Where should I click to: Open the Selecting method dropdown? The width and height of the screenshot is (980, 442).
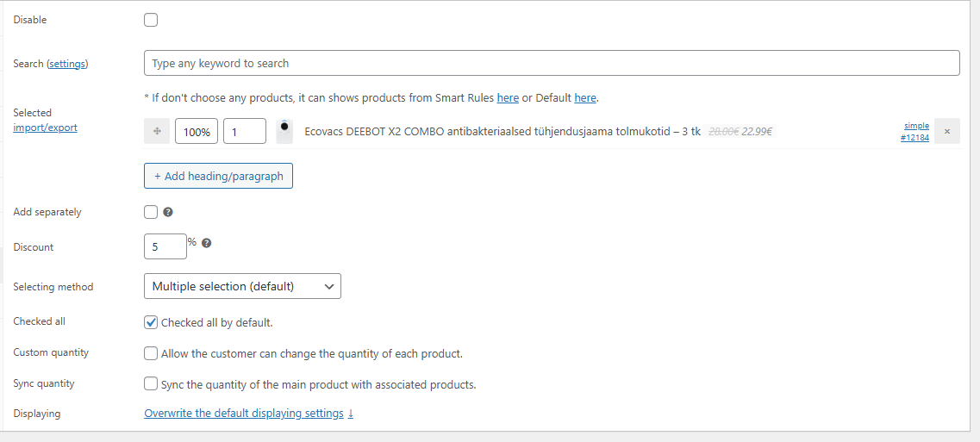click(242, 286)
